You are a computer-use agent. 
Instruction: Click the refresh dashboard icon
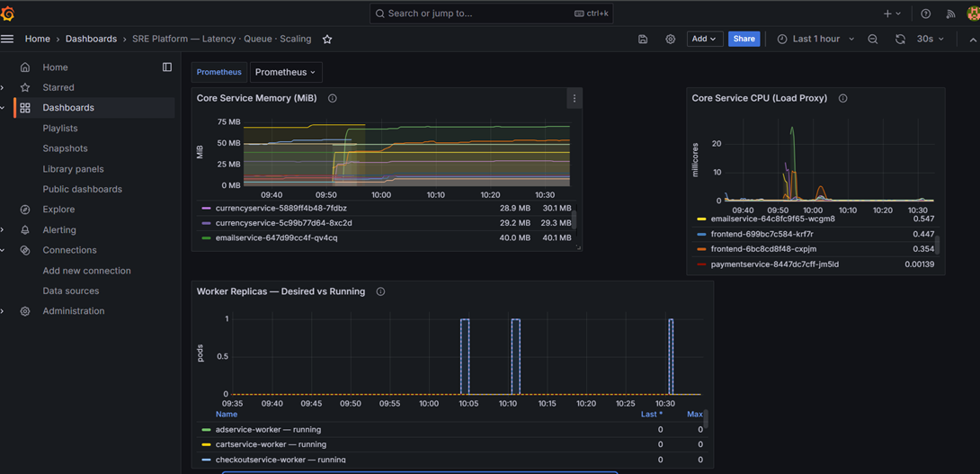[900, 40]
